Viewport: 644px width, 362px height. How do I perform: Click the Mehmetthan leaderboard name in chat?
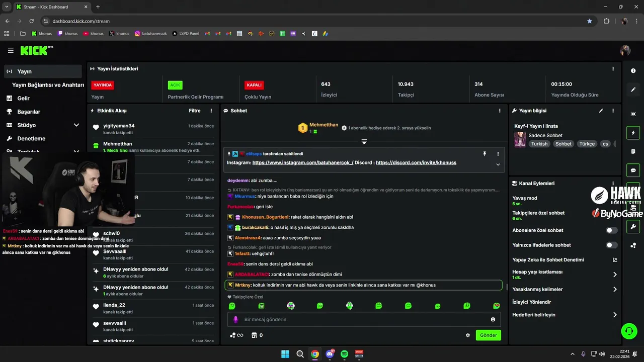[x=324, y=125]
